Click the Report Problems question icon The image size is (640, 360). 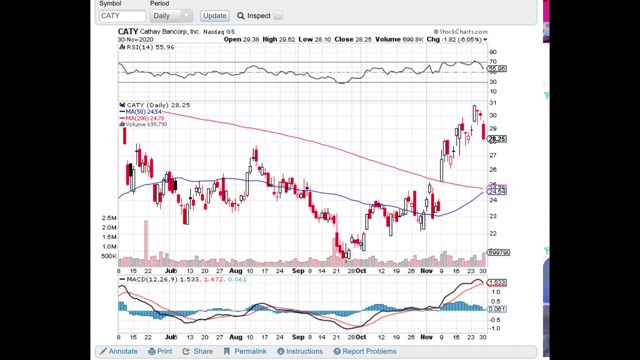click(337, 351)
